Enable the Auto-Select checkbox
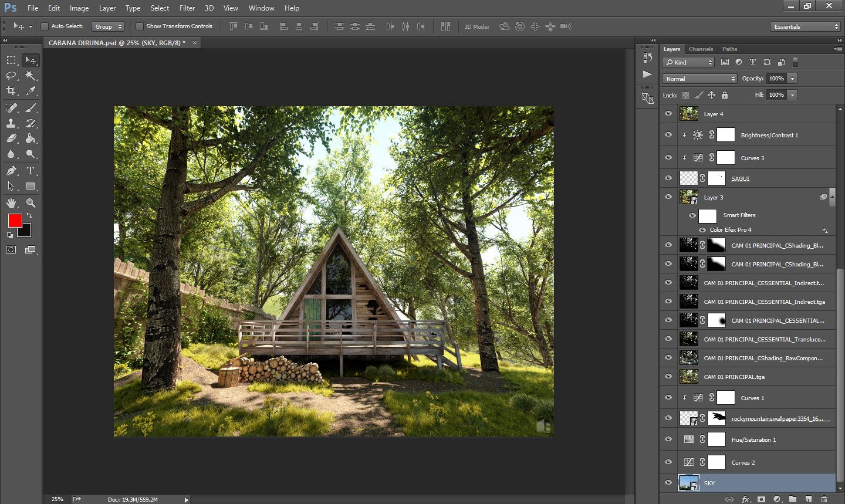The image size is (845, 504). 45,26
